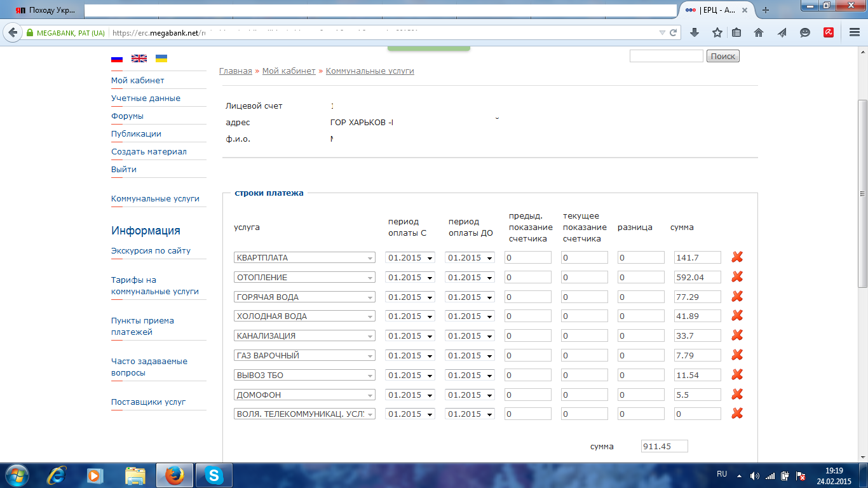Screen dimensions: 868x488
Task: Launch Skype from the taskbar
Action: tap(214, 475)
